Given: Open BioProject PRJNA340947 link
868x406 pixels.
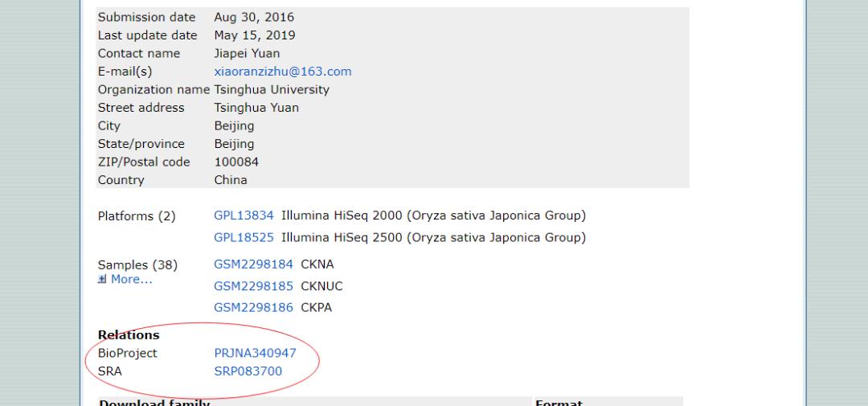Looking at the screenshot, I should pyautogui.click(x=255, y=353).
